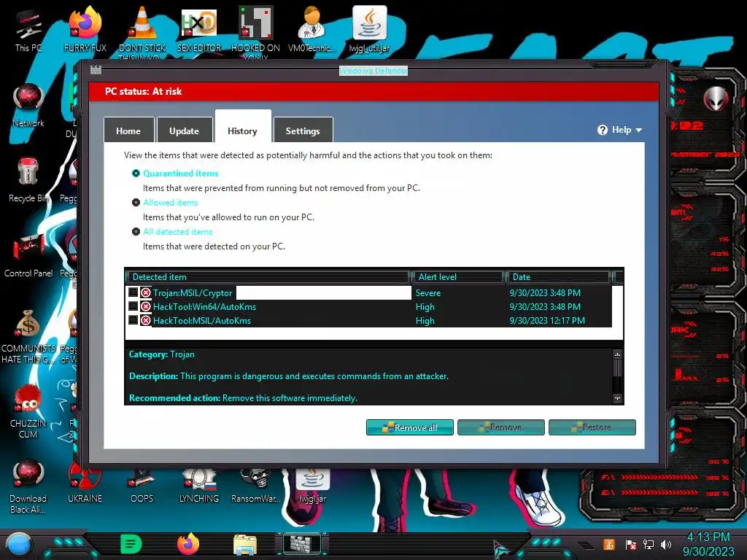Click the 9/30/2023 12:17 PM date cell
This screenshot has height=560, width=747.
coord(547,321)
